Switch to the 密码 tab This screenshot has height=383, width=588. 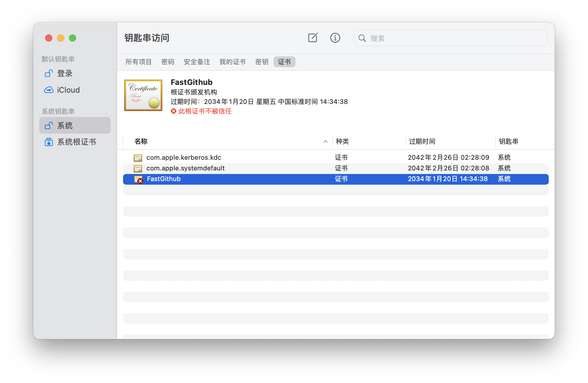point(168,62)
